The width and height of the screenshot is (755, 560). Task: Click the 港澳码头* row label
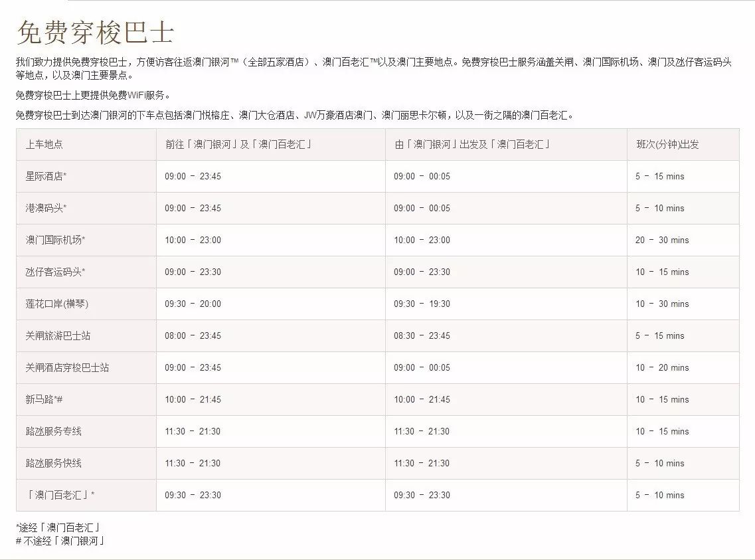coord(46,208)
